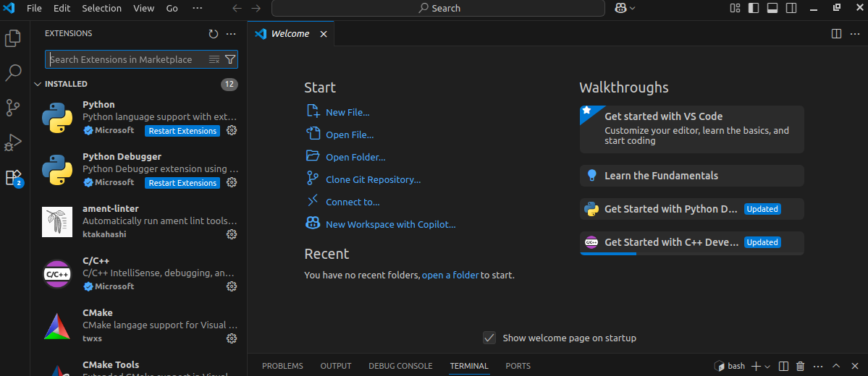Image resolution: width=868 pixels, height=376 pixels.
Task: Split the terminal
Action: 783,366
